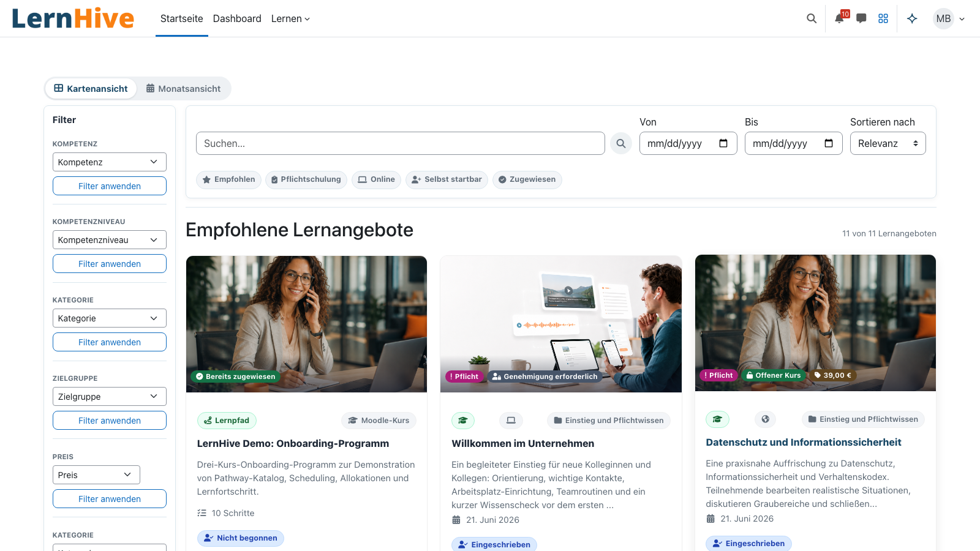The height and width of the screenshot is (551, 980).
Task: Open LernHive Demo: Onboarding-Programm title
Action: point(293,443)
